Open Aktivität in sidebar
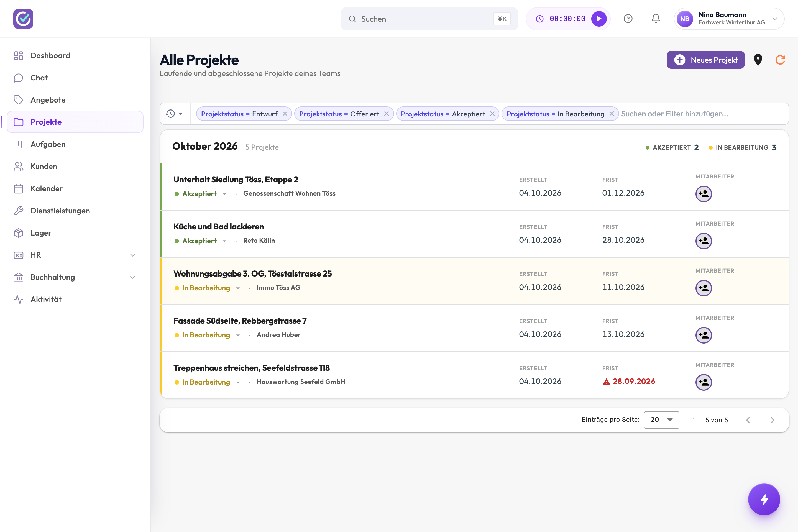 click(x=75, y=299)
